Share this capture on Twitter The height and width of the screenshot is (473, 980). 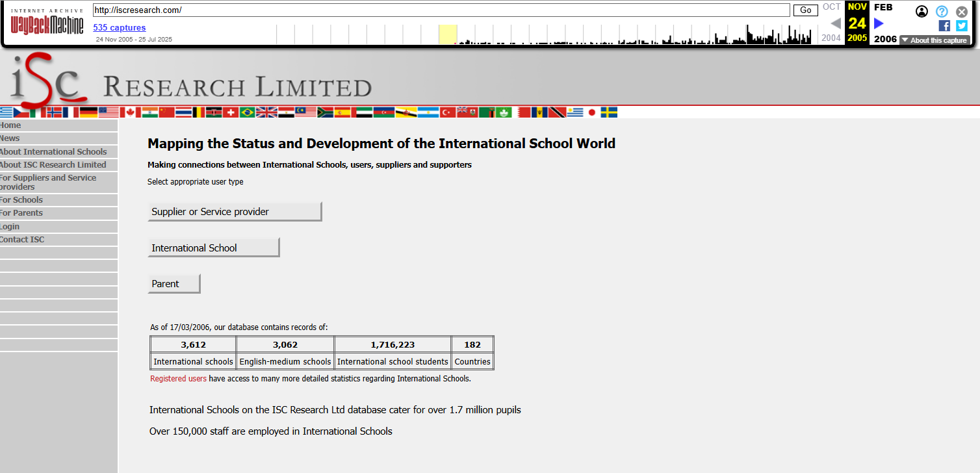(962, 25)
